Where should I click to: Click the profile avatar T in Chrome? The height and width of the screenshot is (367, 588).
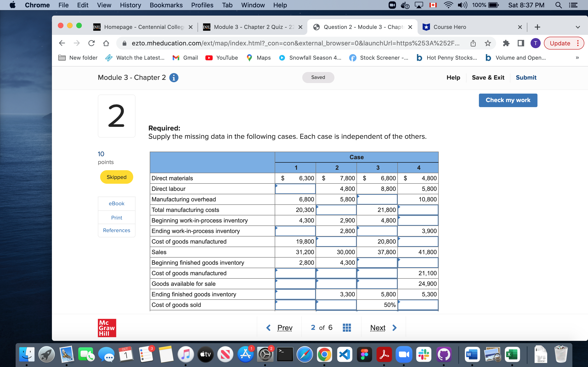(x=536, y=43)
